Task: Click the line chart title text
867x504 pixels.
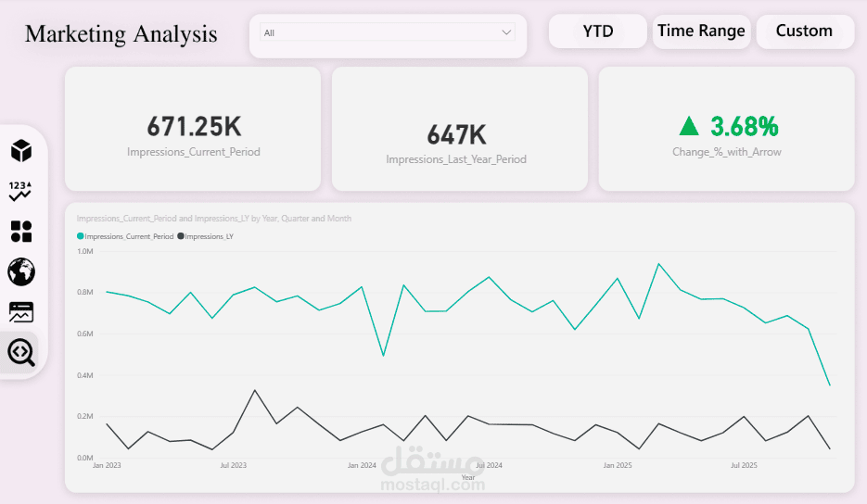Action: pos(214,219)
